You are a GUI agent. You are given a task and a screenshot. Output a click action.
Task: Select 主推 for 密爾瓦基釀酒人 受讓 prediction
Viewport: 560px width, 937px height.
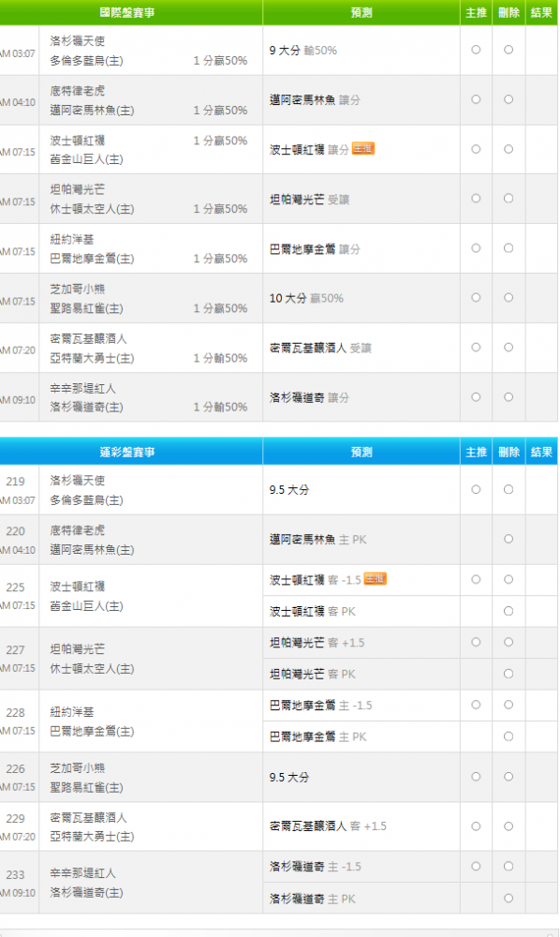(x=476, y=348)
